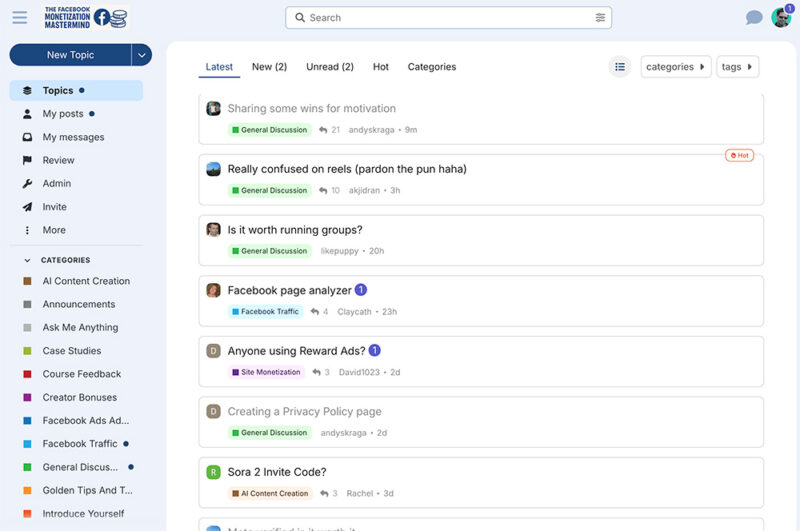Click Site Monetization tag on Reward Ads topic

point(266,372)
